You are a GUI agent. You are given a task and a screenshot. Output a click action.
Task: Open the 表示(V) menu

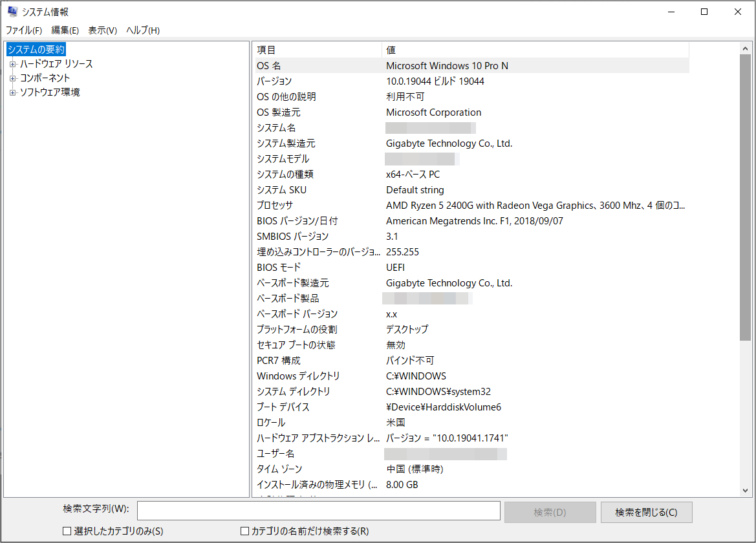[x=103, y=30]
